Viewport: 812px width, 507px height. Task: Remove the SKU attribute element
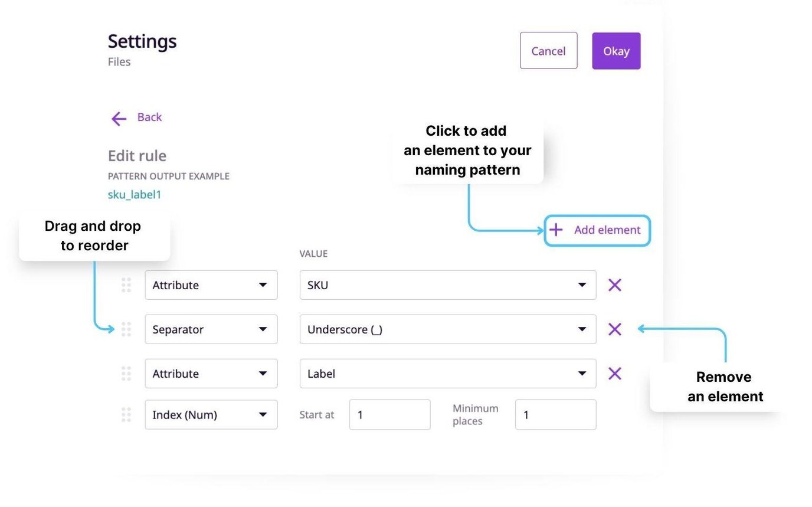[x=614, y=285]
